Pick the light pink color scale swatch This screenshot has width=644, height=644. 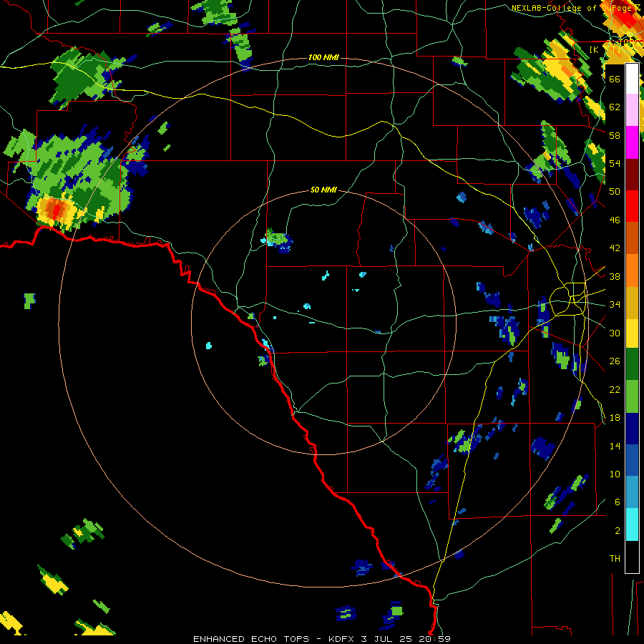tap(632, 110)
